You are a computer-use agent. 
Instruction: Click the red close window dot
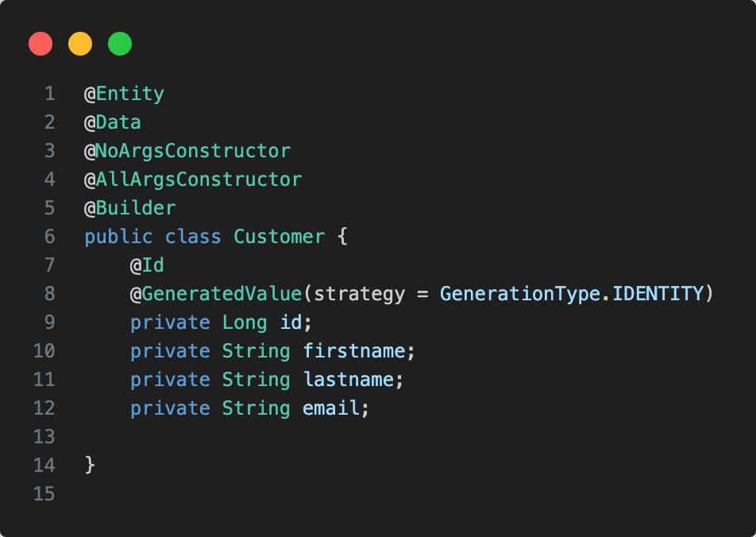(x=40, y=44)
